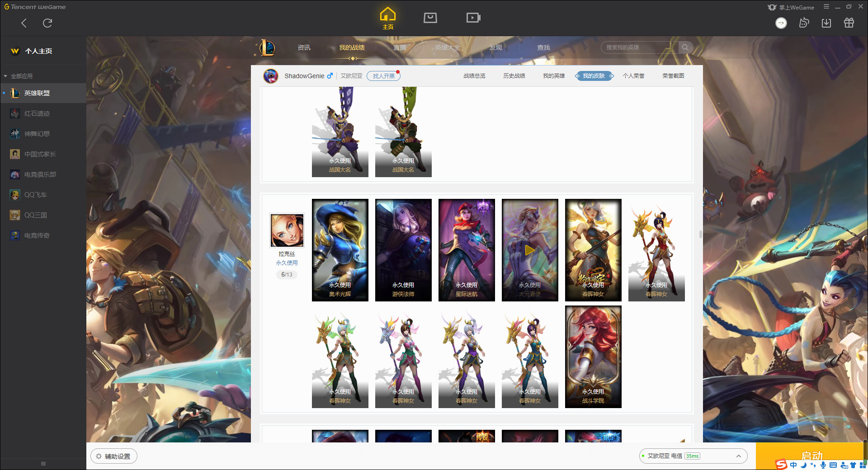868x470 pixels.
Task: Open the Sogou soft keyboard icon
Action: pos(833,465)
